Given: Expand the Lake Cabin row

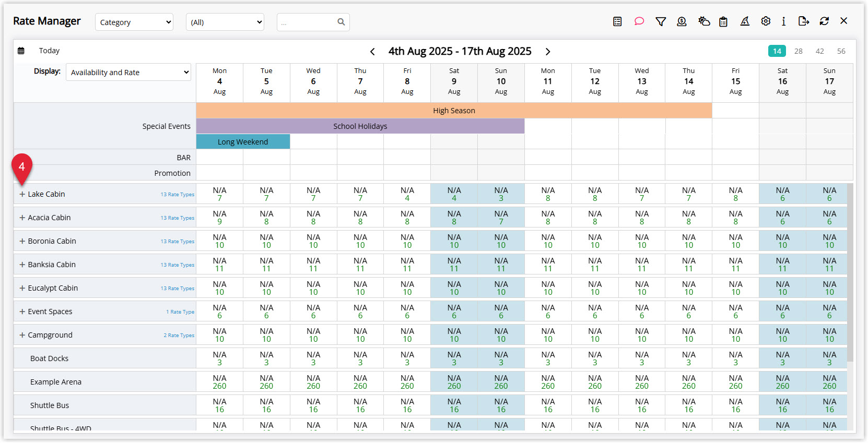Looking at the screenshot, I should pos(22,194).
